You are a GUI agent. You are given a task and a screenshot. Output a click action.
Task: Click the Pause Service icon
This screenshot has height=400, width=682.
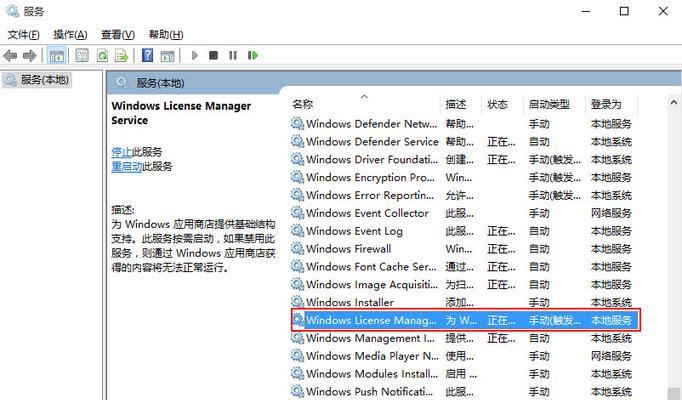point(233,55)
